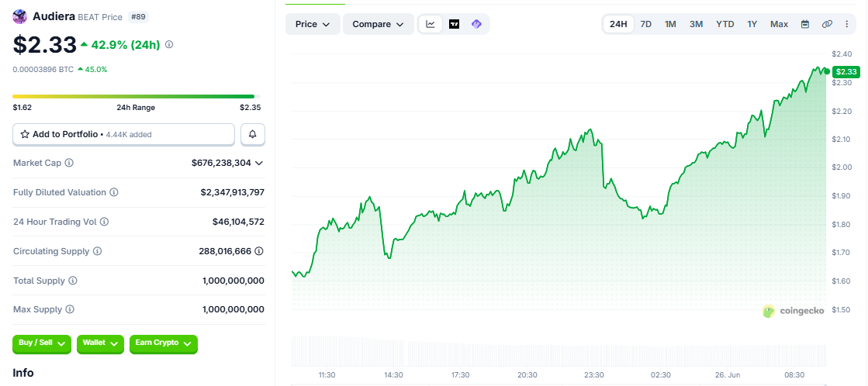Click the 0.00003896 BTC price text
This screenshot has width=868, height=386.
click(x=43, y=70)
